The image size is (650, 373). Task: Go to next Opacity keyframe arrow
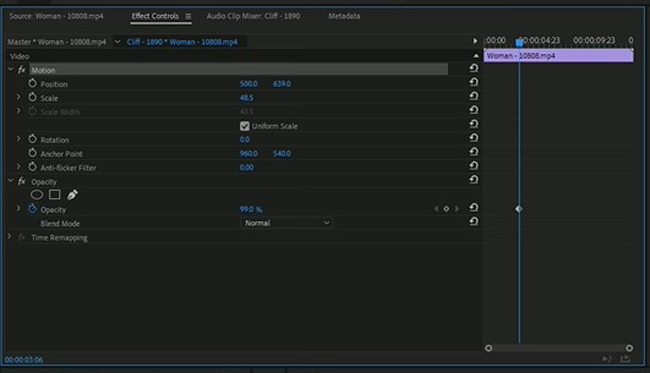[x=456, y=209]
